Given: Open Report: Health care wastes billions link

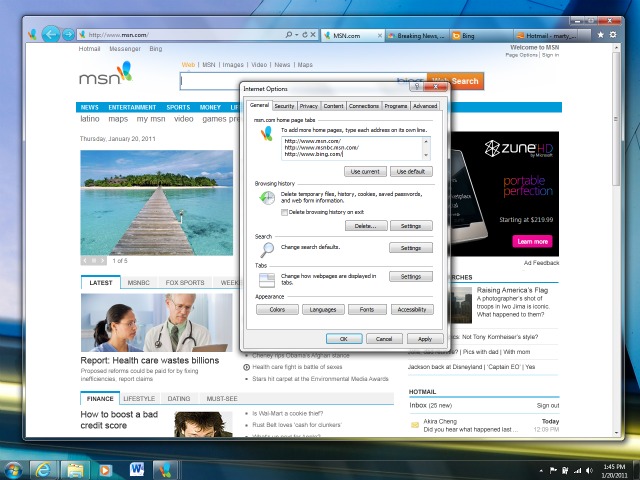Looking at the screenshot, I should tap(150, 360).
